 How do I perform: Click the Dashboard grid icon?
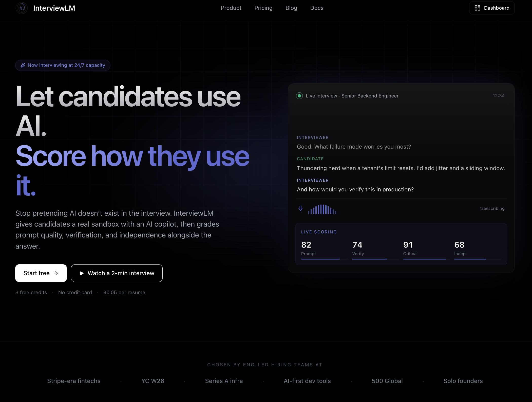click(477, 8)
